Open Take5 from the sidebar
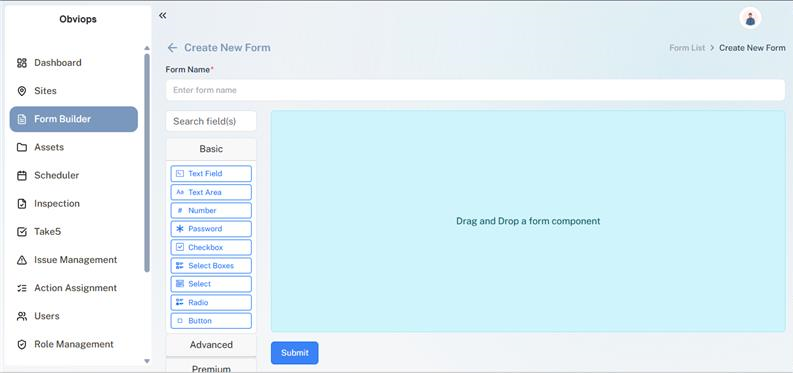 pos(73,232)
